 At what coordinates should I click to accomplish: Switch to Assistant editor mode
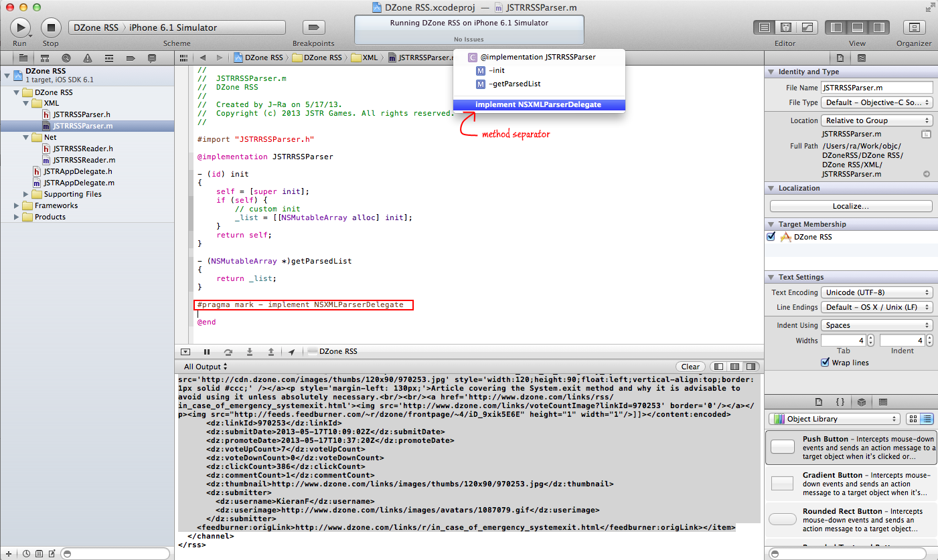(x=786, y=27)
